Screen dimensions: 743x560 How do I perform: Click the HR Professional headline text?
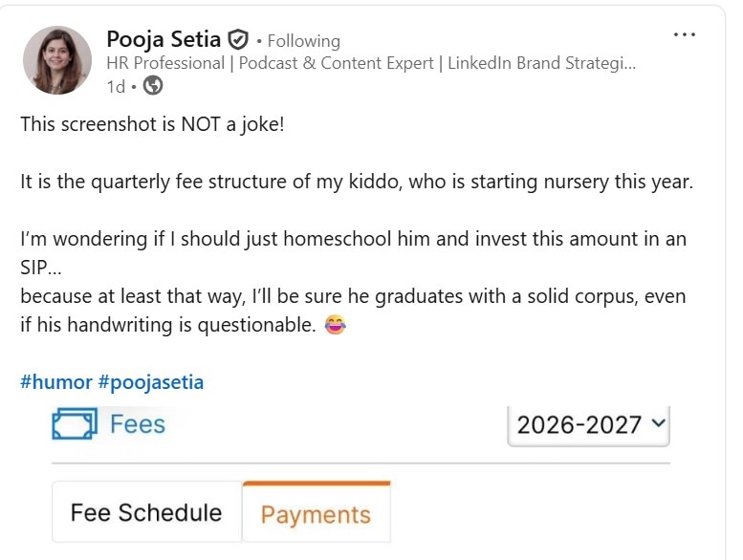click(369, 64)
